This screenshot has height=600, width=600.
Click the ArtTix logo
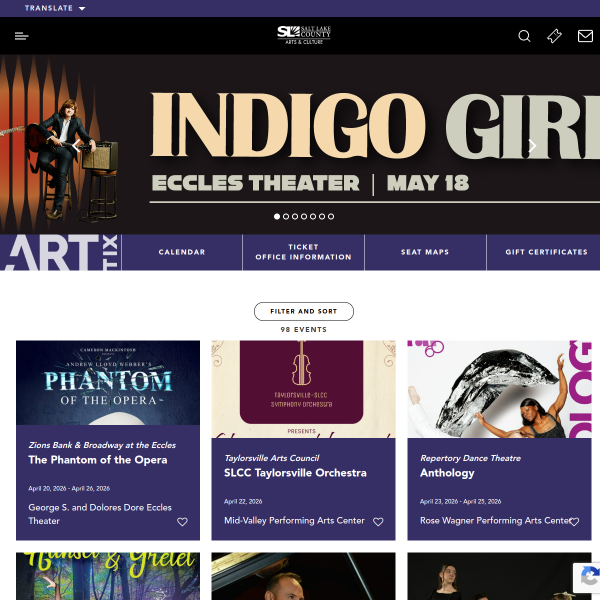60,252
